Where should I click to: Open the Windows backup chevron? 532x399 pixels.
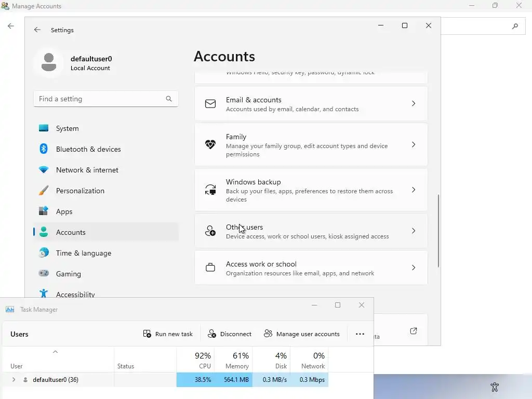(x=413, y=190)
